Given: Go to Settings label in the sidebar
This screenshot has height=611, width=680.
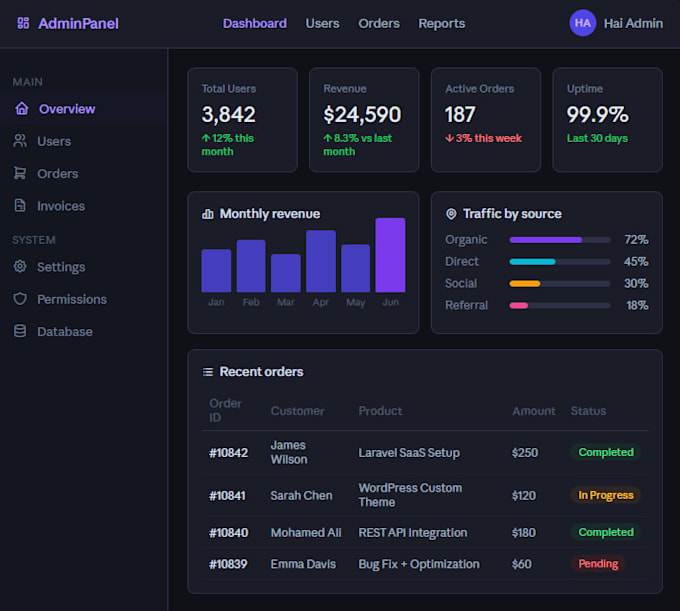Looking at the screenshot, I should 61,267.
